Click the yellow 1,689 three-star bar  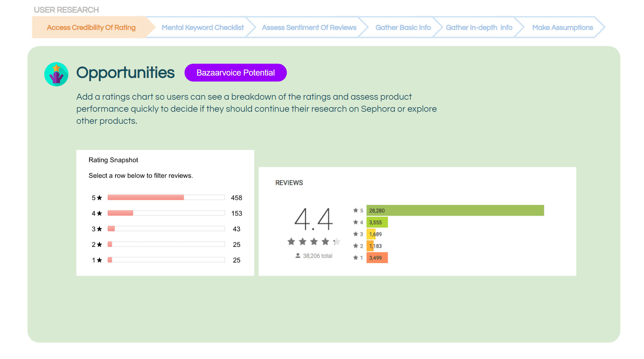371,234
